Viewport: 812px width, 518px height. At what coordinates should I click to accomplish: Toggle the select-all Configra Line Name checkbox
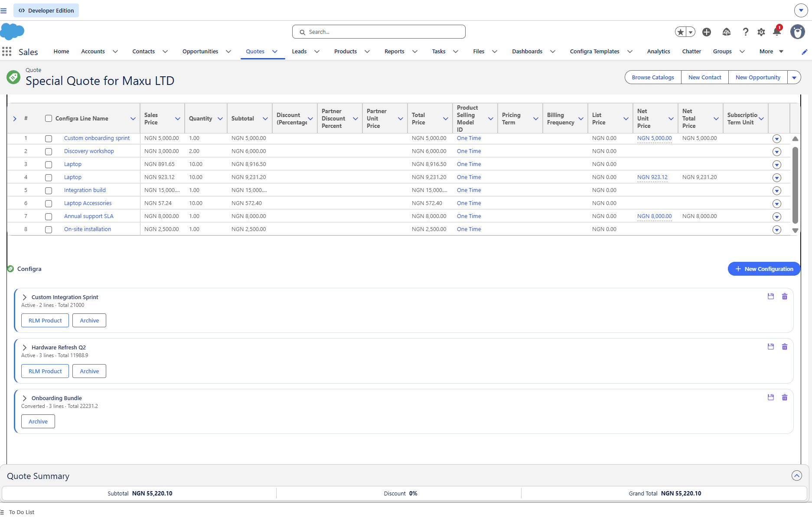pyautogui.click(x=49, y=118)
